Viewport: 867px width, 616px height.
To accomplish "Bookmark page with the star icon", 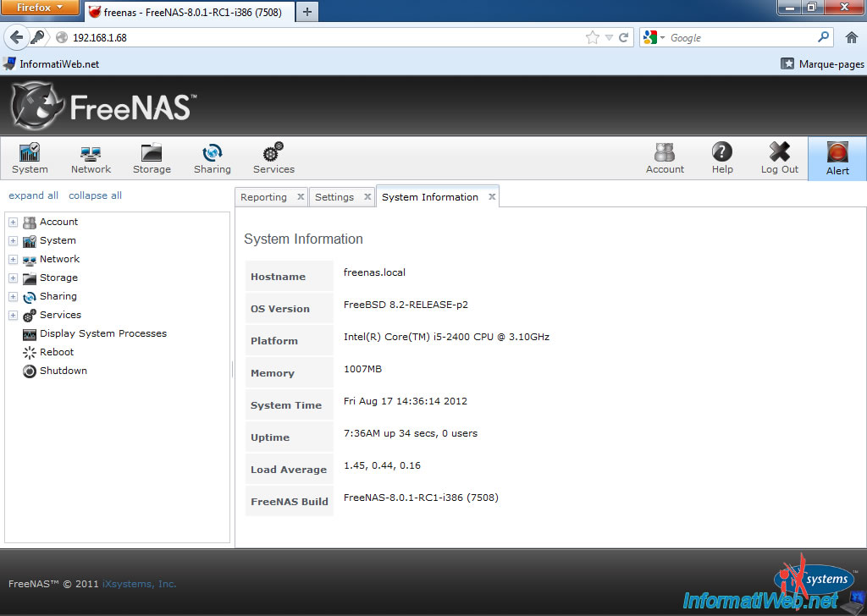I will click(x=592, y=37).
